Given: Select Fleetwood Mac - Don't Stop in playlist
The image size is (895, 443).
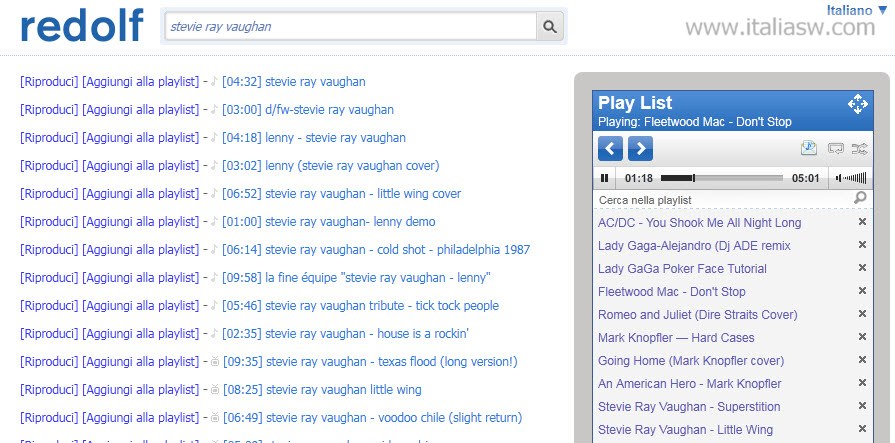Looking at the screenshot, I should pyautogui.click(x=671, y=292).
